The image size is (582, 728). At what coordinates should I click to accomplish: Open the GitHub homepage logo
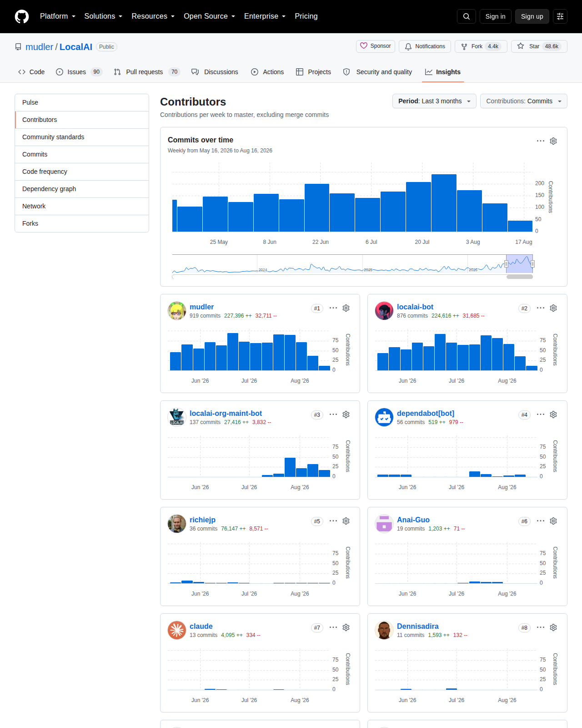[22, 16]
